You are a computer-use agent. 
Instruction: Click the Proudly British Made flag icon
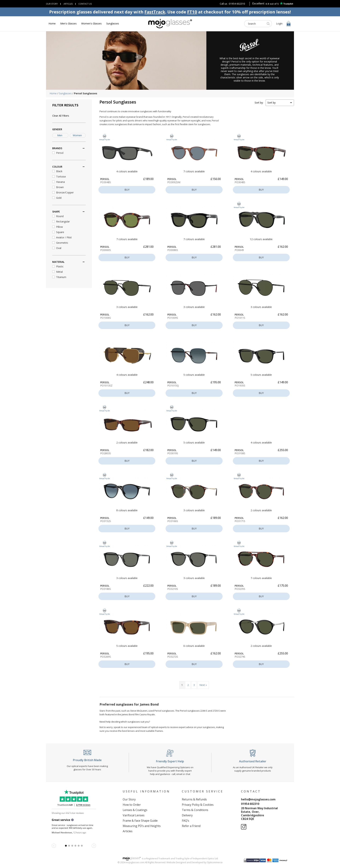[x=87, y=752]
